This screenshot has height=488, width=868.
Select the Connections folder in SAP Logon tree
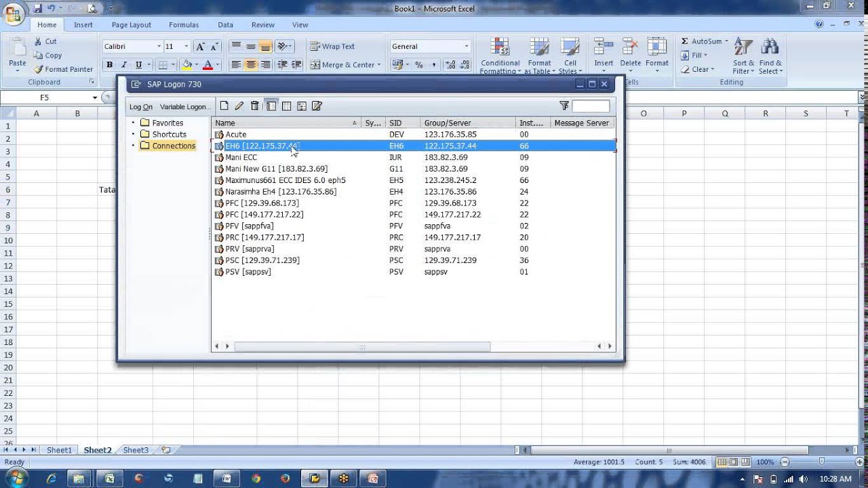[167, 146]
